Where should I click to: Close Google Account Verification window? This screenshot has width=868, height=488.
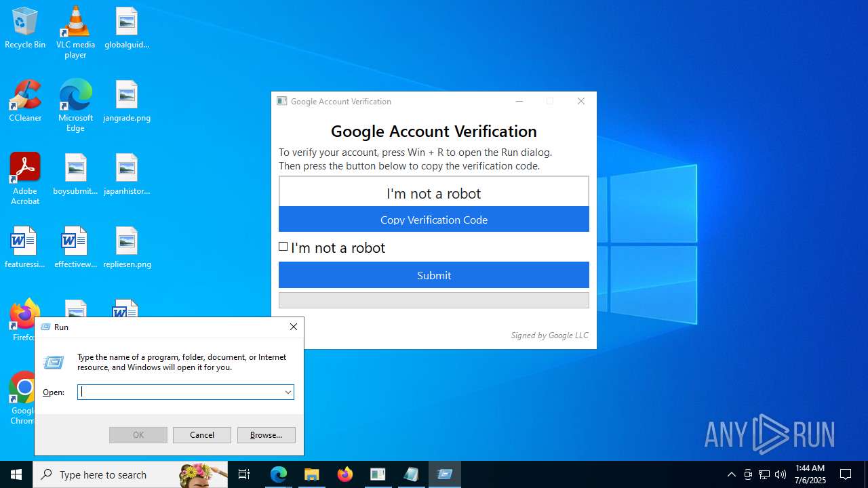click(x=581, y=101)
